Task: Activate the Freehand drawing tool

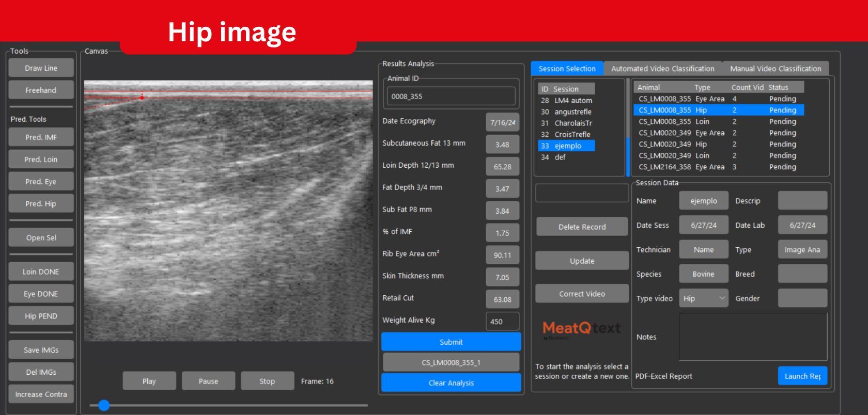Action: 41,90
